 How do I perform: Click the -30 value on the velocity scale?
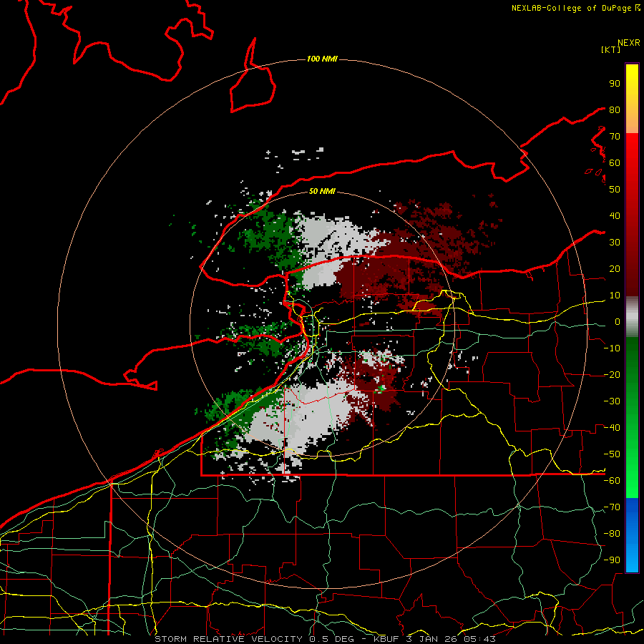pyautogui.click(x=612, y=401)
